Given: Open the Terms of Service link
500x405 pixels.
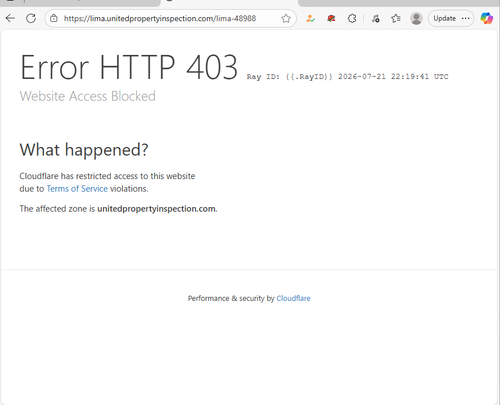Looking at the screenshot, I should pyautogui.click(x=77, y=189).
